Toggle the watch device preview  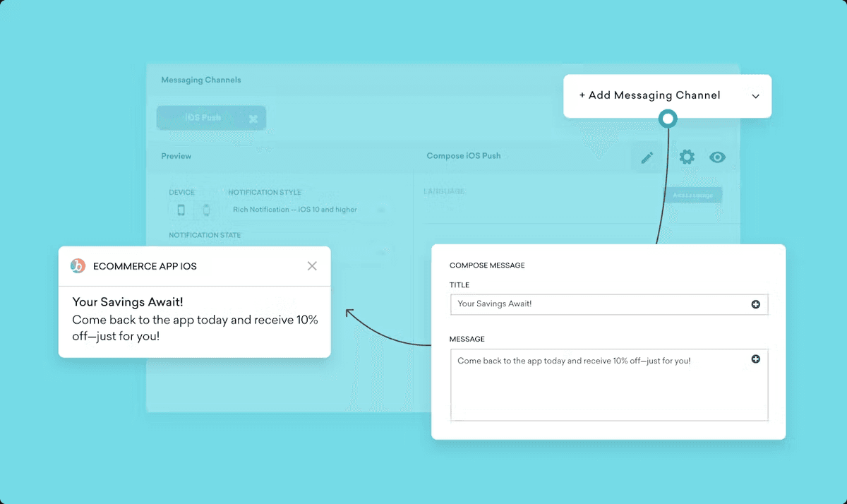[205, 209]
